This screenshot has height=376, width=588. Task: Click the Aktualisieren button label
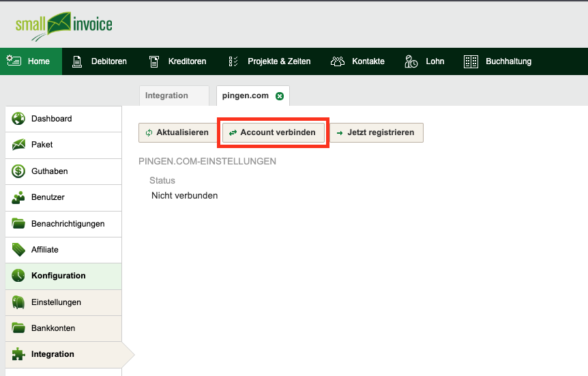pyautogui.click(x=182, y=132)
